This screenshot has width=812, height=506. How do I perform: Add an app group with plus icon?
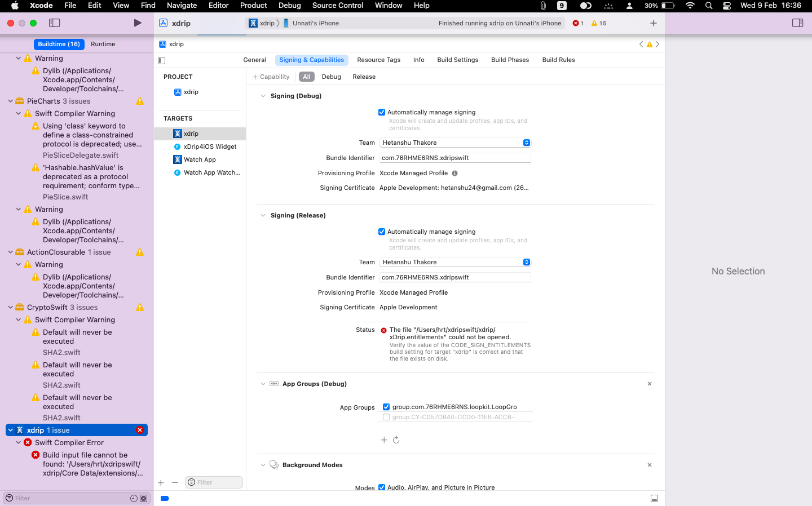pos(384,440)
